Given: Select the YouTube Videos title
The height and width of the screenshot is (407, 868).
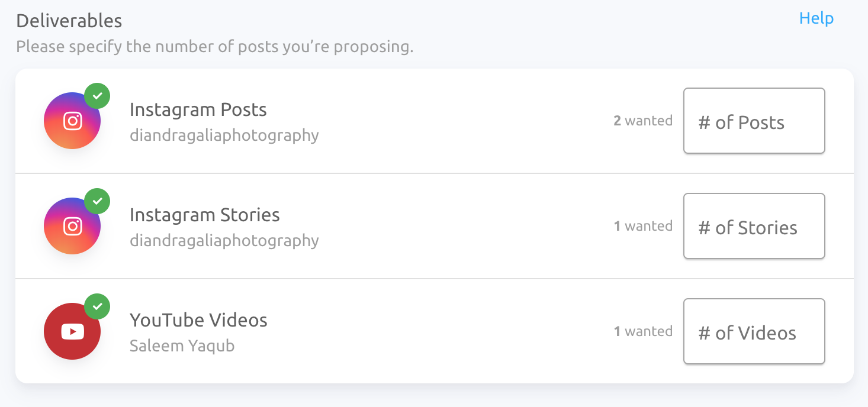Looking at the screenshot, I should click(x=198, y=321).
